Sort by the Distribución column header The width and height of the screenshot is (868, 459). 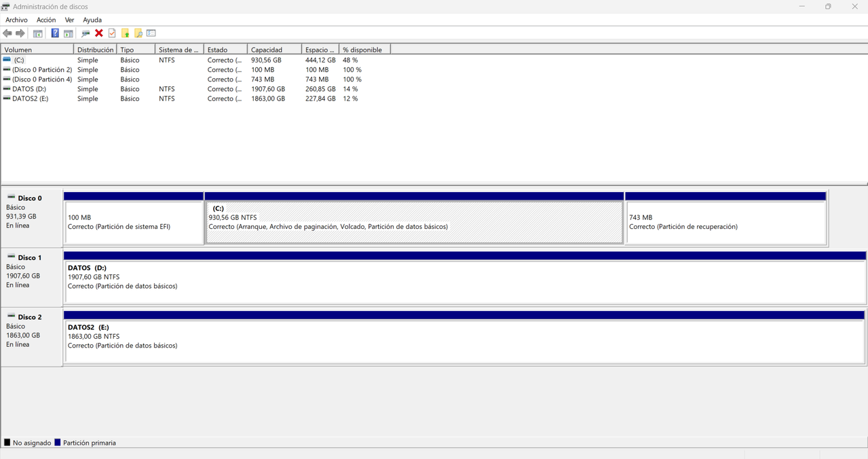click(x=96, y=50)
